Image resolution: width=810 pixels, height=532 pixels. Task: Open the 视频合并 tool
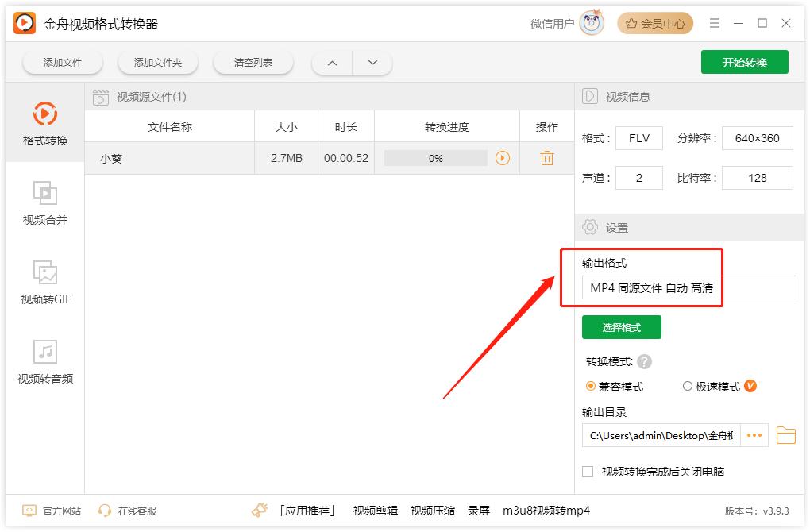coord(44,202)
